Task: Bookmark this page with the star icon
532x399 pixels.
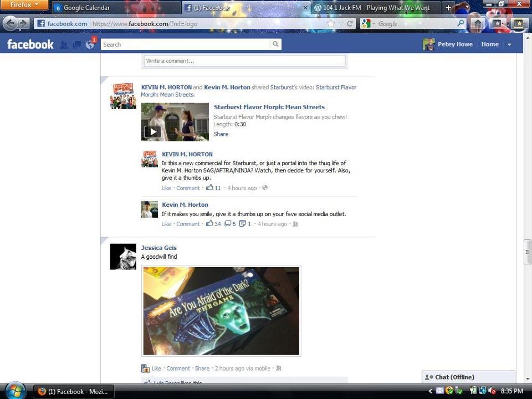Action: (331, 24)
